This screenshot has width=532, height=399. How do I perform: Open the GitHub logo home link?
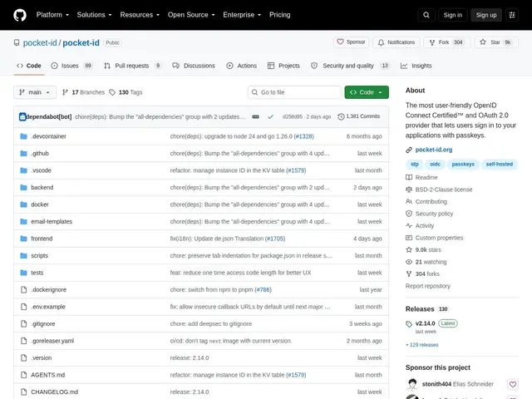tap(20, 15)
